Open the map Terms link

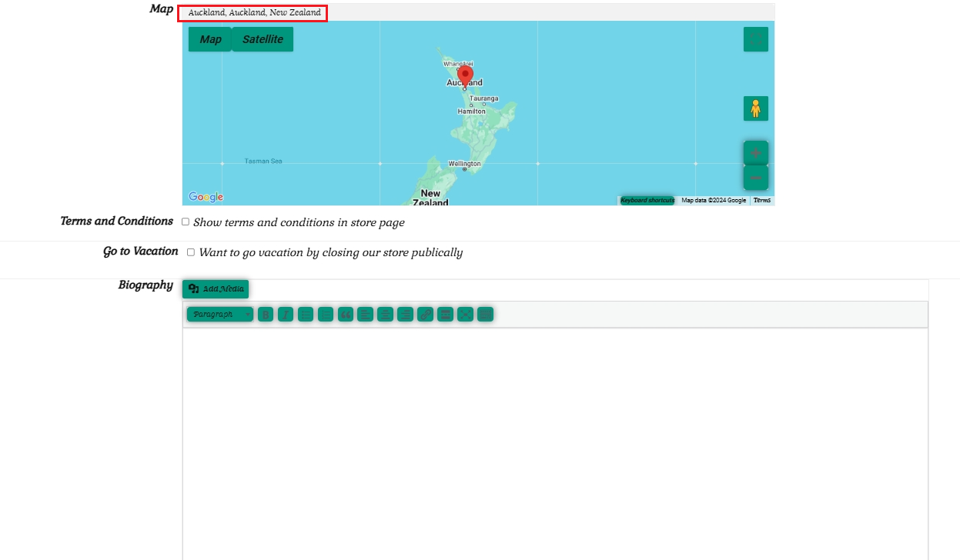coord(761,200)
